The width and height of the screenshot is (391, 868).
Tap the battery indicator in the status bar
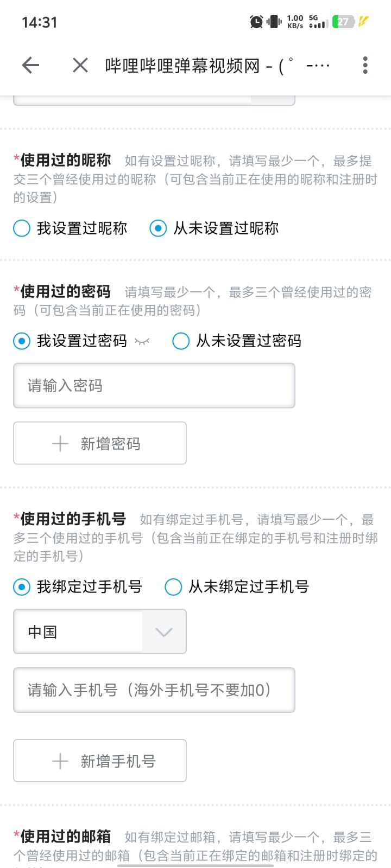344,22
